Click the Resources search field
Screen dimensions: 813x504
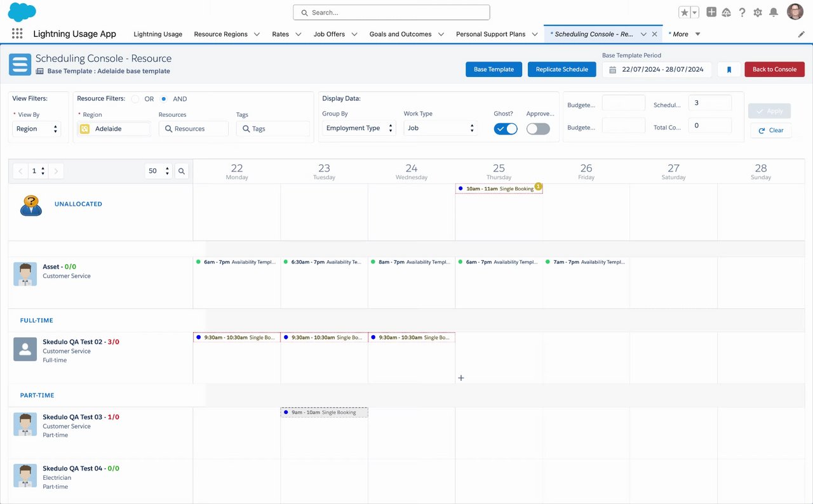tap(193, 129)
